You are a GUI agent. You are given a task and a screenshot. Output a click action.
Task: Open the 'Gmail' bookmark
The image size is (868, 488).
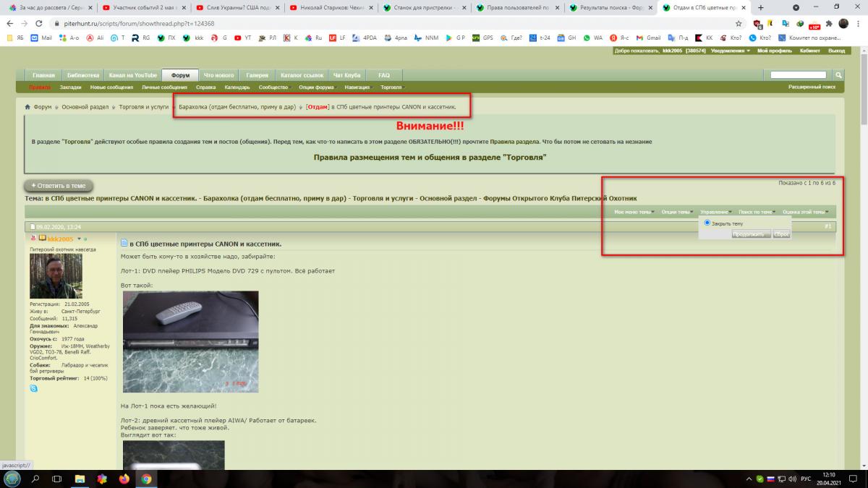coord(649,38)
